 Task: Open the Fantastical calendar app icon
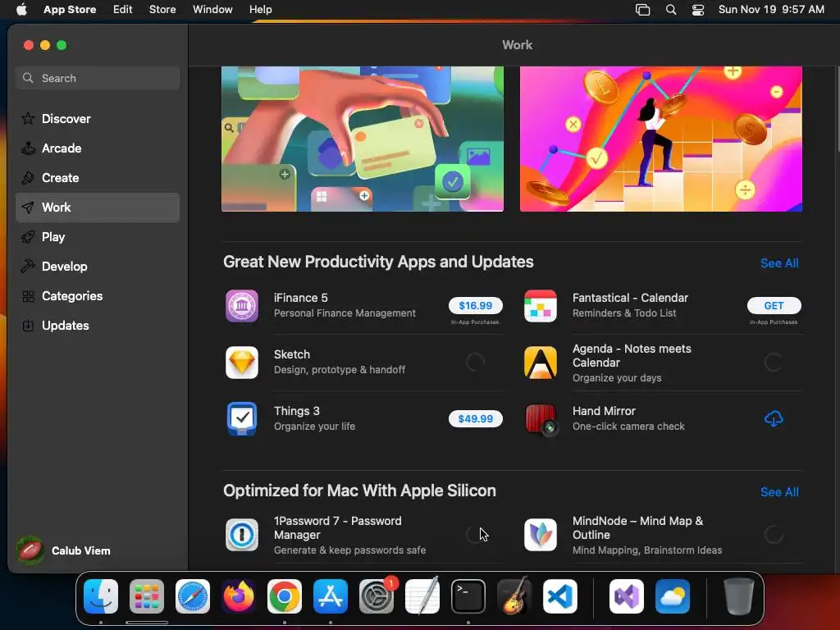(x=540, y=306)
